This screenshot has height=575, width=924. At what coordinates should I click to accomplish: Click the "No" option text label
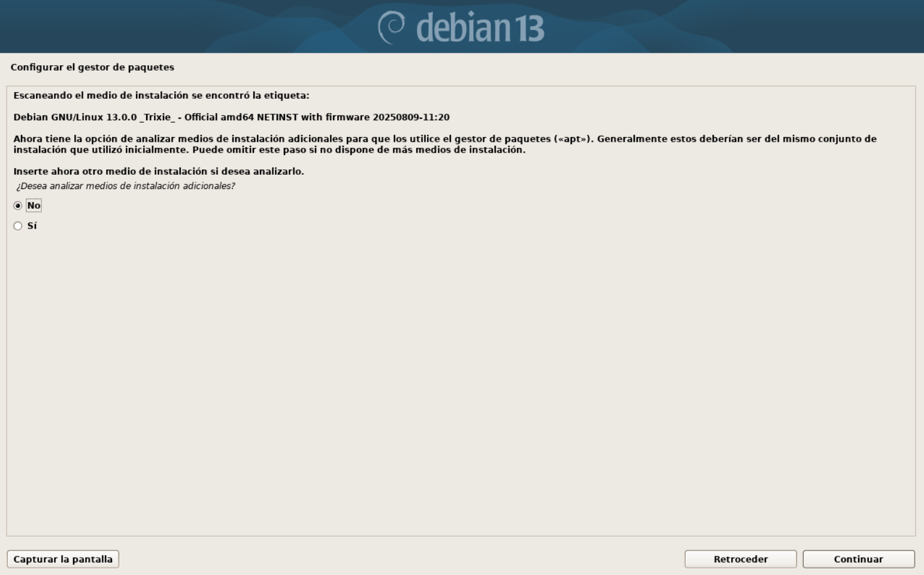(34, 206)
